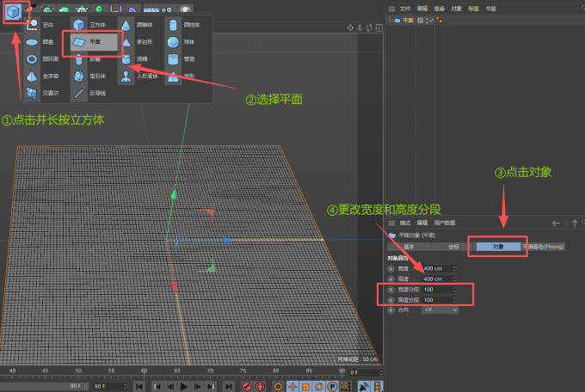Toggle the 平面 object's visibility dots

(x=428, y=20)
